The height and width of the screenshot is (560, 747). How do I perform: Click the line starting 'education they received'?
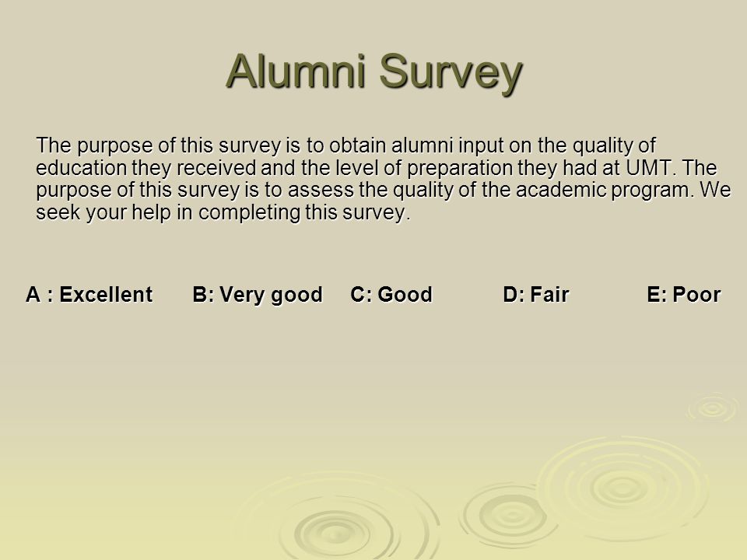(x=377, y=168)
